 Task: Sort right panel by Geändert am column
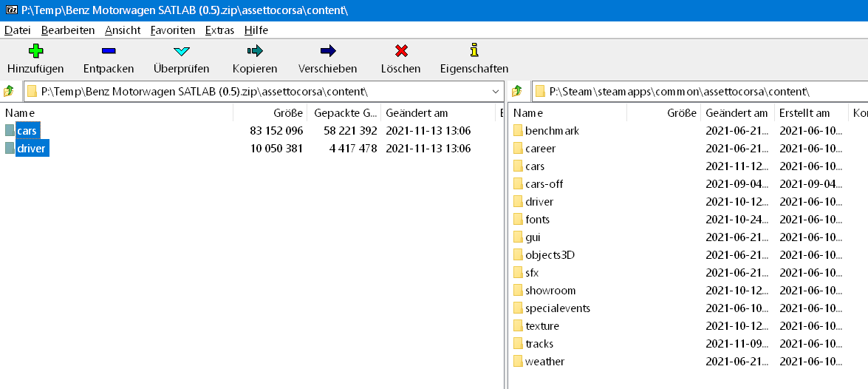[737, 113]
